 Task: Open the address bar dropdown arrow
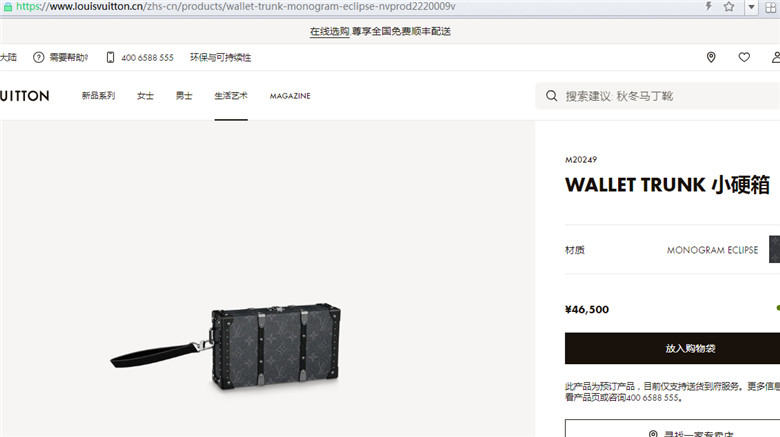(751, 7)
